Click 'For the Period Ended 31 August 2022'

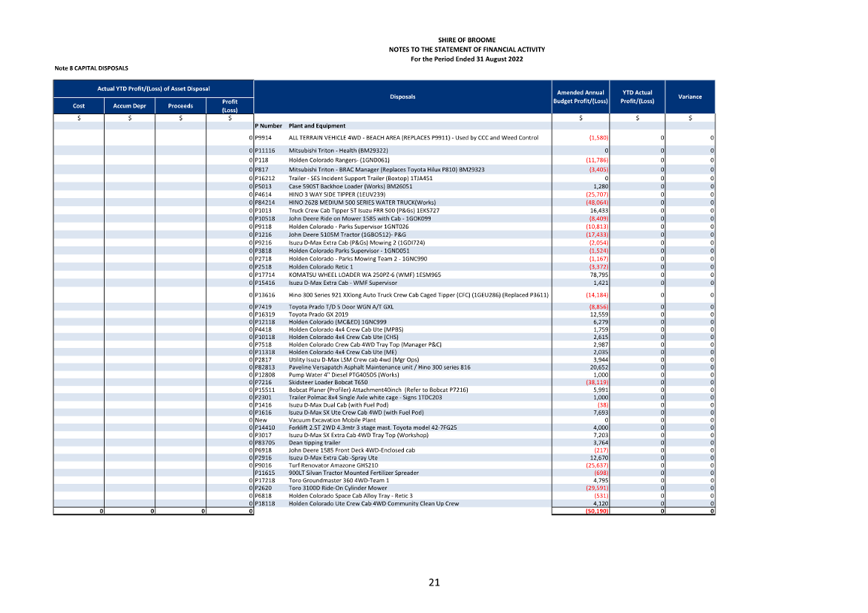pos(466,59)
